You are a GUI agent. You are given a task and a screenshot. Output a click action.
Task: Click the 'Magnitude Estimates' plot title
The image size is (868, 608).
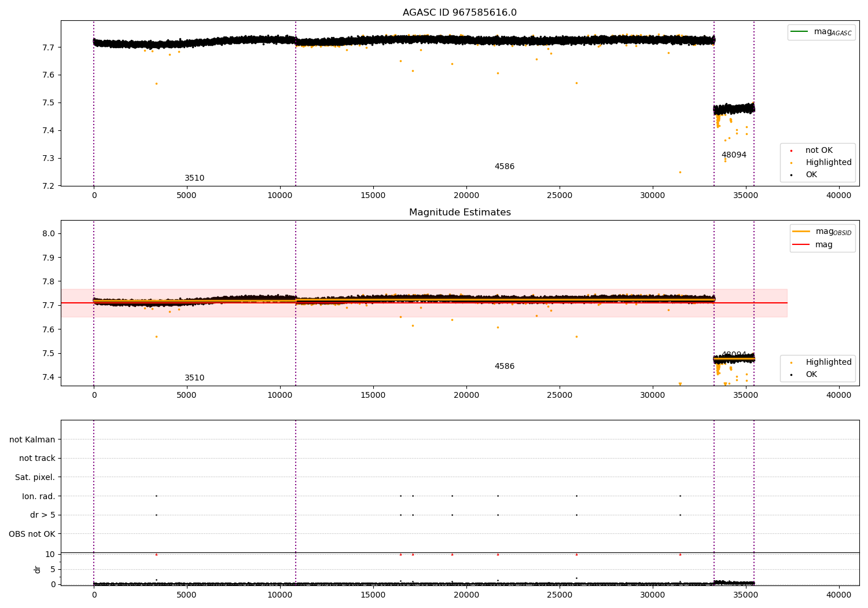click(459, 213)
